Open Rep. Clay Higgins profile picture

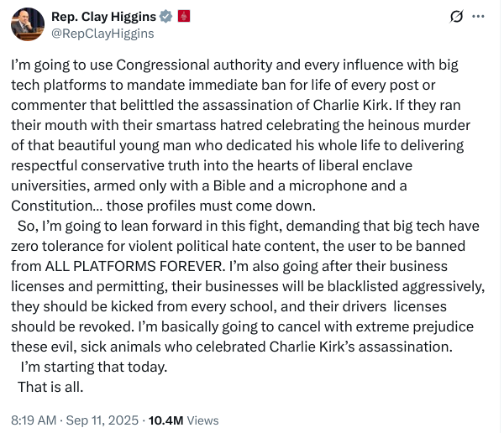pyautogui.click(x=28, y=24)
